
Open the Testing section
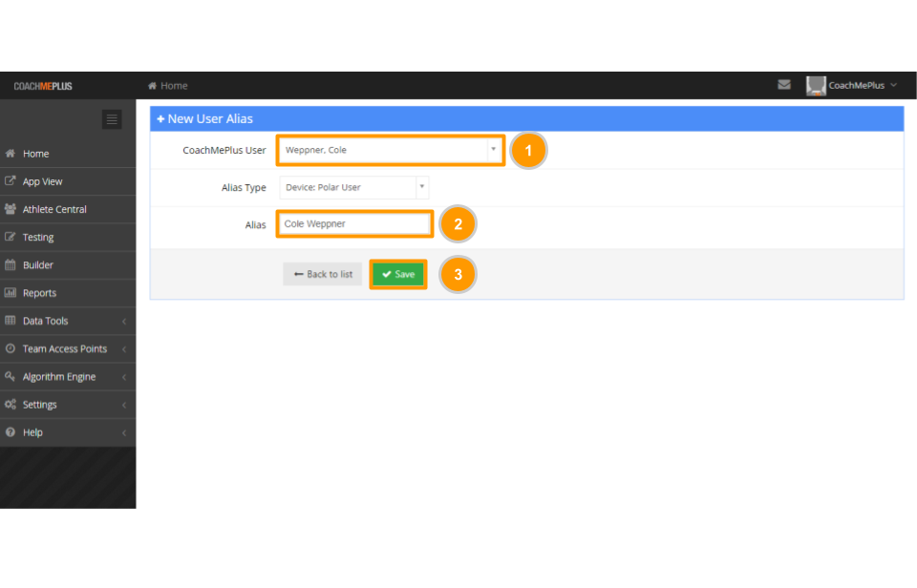click(x=68, y=238)
